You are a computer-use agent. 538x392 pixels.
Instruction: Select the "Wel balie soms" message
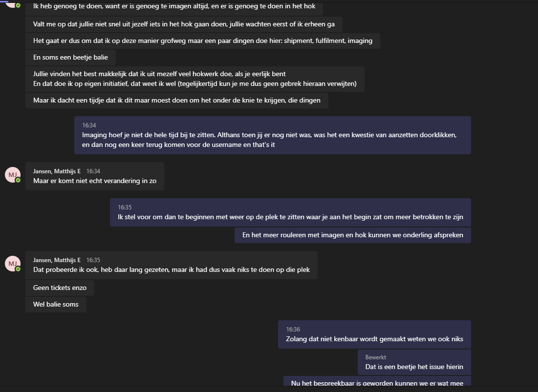(56, 305)
